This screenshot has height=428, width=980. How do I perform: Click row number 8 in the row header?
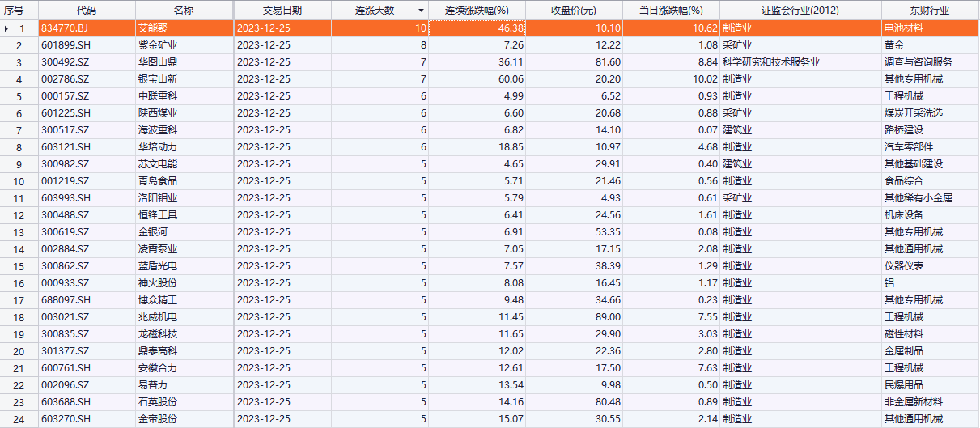[x=19, y=147]
